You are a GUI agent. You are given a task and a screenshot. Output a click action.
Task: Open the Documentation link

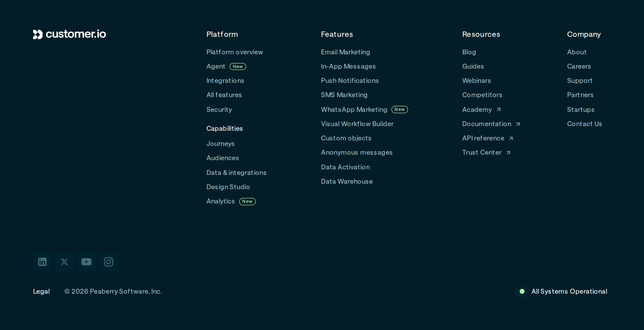tap(486, 124)
